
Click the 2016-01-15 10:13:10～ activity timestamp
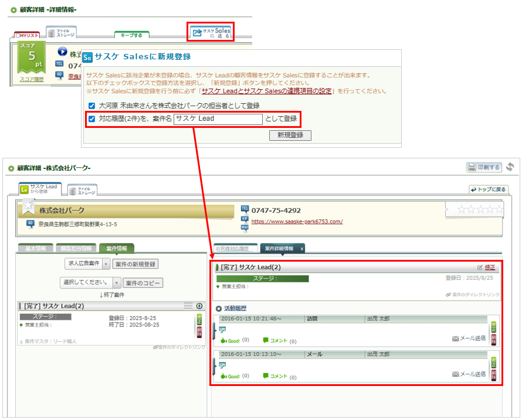pos(252,354)
